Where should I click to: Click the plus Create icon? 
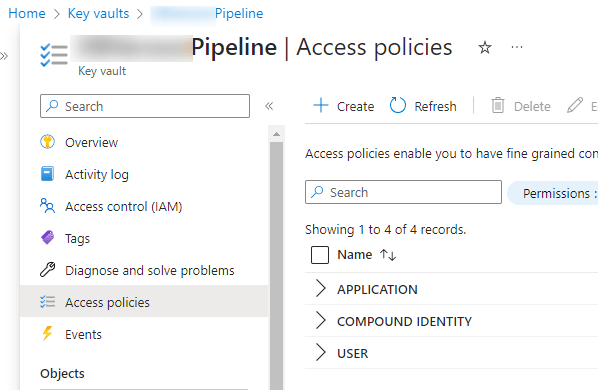click(x=321, y=105)
